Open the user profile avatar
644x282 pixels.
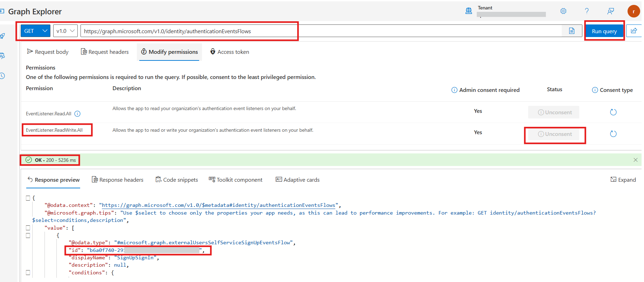pyautogui.click(x=633, y=11)
